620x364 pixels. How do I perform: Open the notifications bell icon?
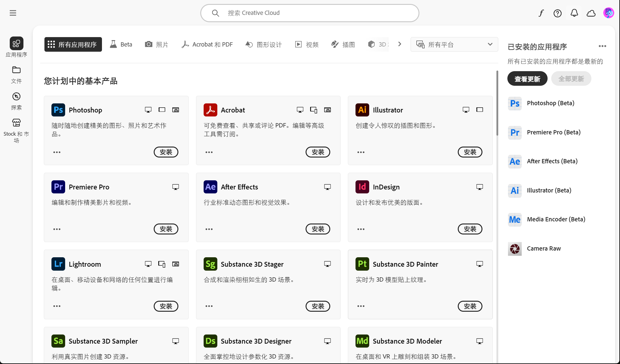(574, 13)
